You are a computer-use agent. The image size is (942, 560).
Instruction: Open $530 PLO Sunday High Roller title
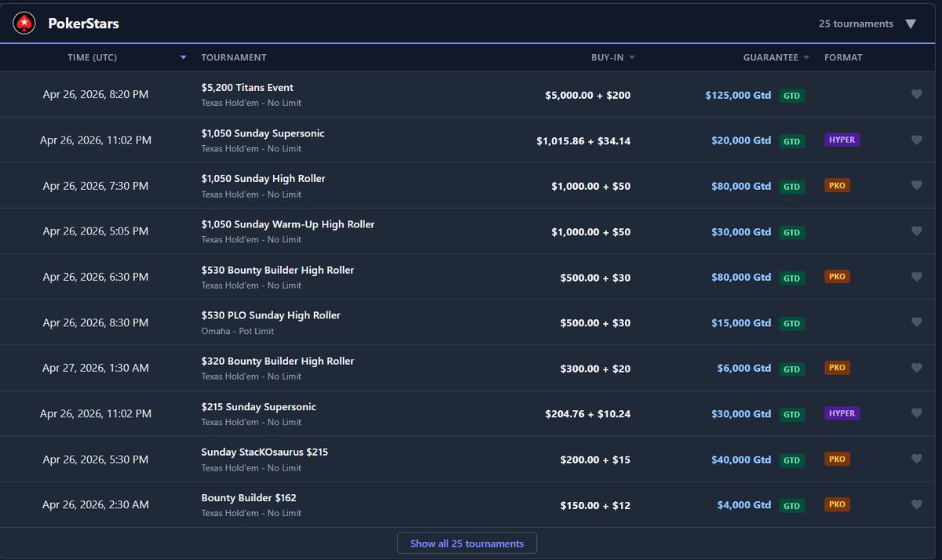click(x=271, y=315)
